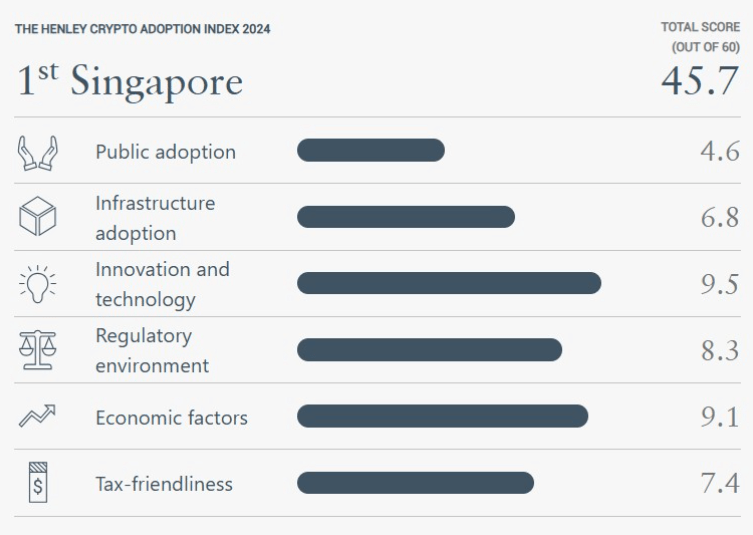
Task: Click the Tax-friendliness score bar
Action: click(x=415, y=483)
